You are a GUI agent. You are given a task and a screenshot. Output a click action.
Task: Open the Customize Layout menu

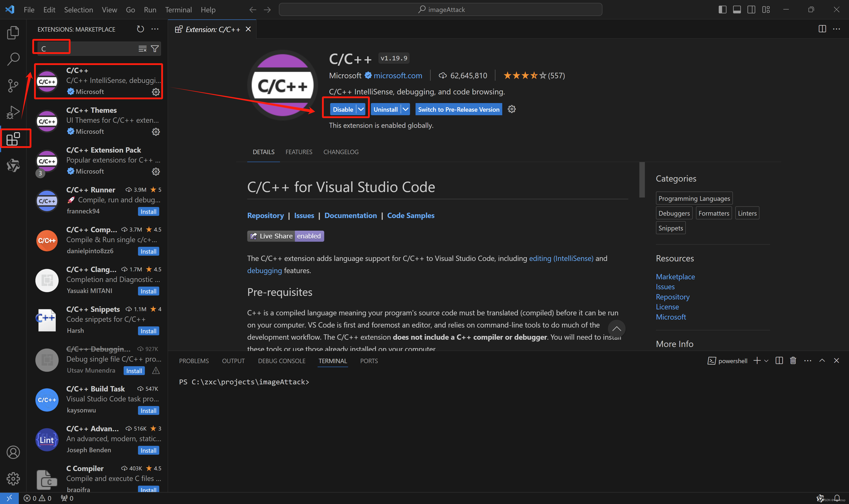[x=766, y=10]
